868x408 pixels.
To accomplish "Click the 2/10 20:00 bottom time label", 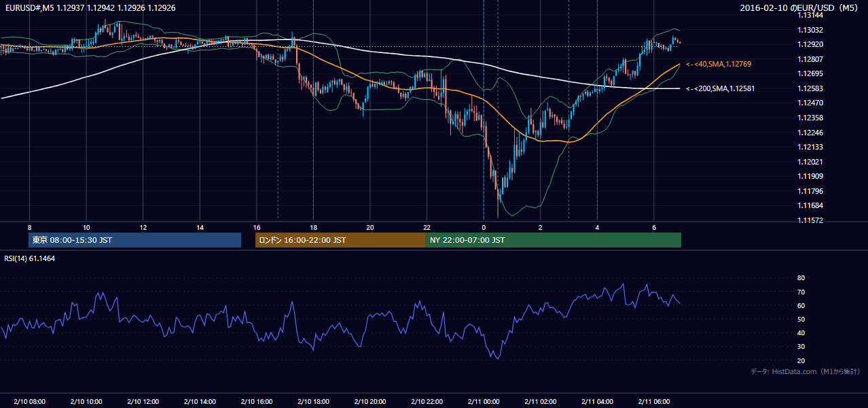I will click(369, 402).
